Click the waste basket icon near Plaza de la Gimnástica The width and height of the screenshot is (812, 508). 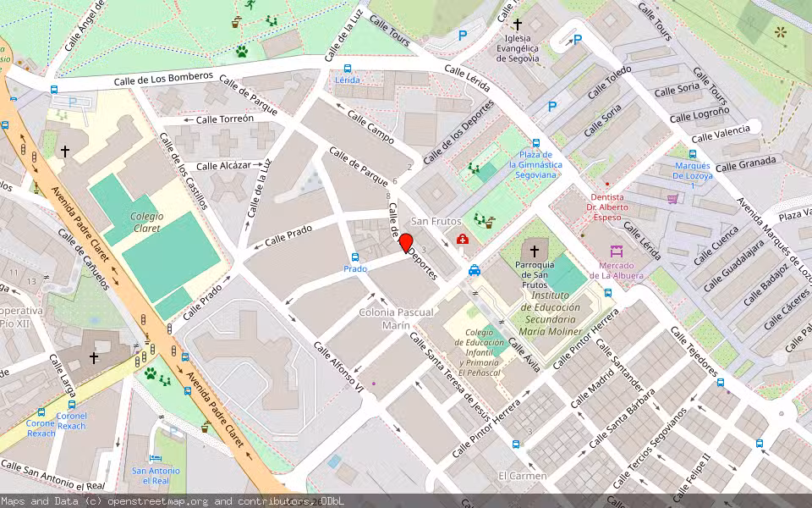pyautogui.click(x=489, y=225)
